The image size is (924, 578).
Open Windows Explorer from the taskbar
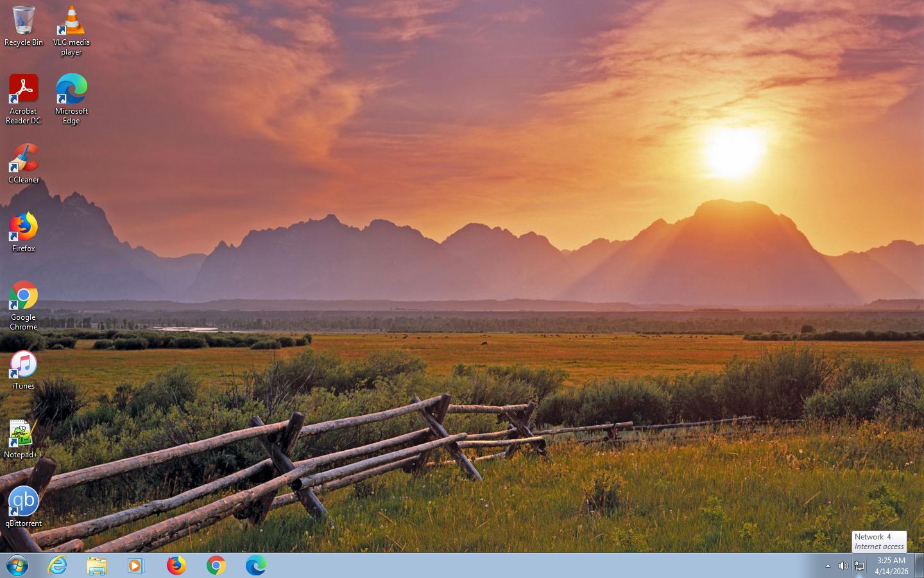97,566
